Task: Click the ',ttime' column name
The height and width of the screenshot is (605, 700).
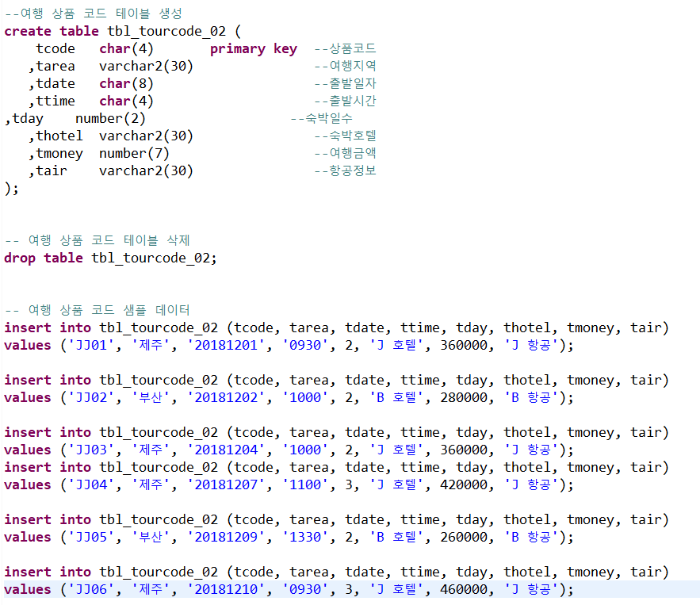Action: 52,101
